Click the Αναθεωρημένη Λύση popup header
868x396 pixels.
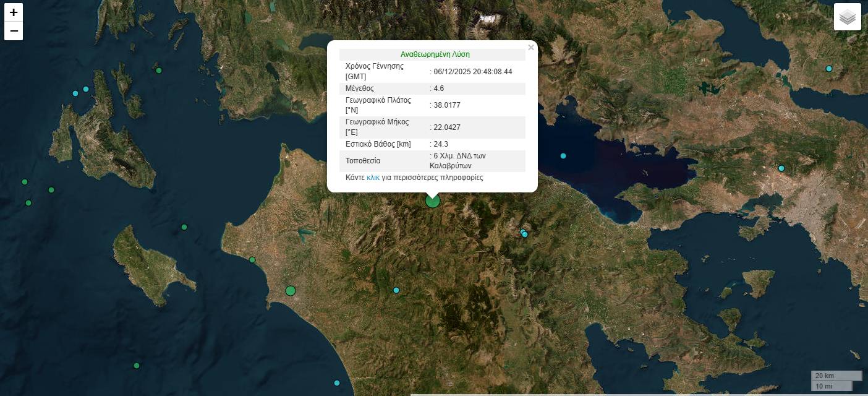coord(435,54)
